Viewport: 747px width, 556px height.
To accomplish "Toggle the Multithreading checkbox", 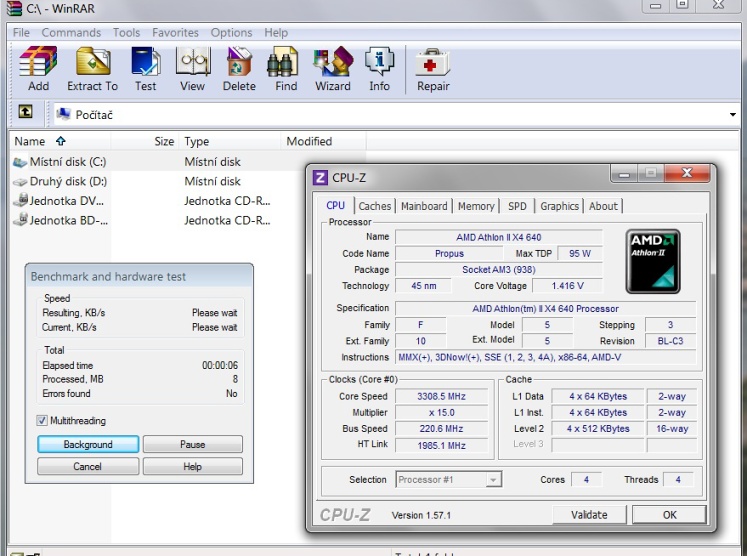I will pyautogui.click(x=42, y=421).
